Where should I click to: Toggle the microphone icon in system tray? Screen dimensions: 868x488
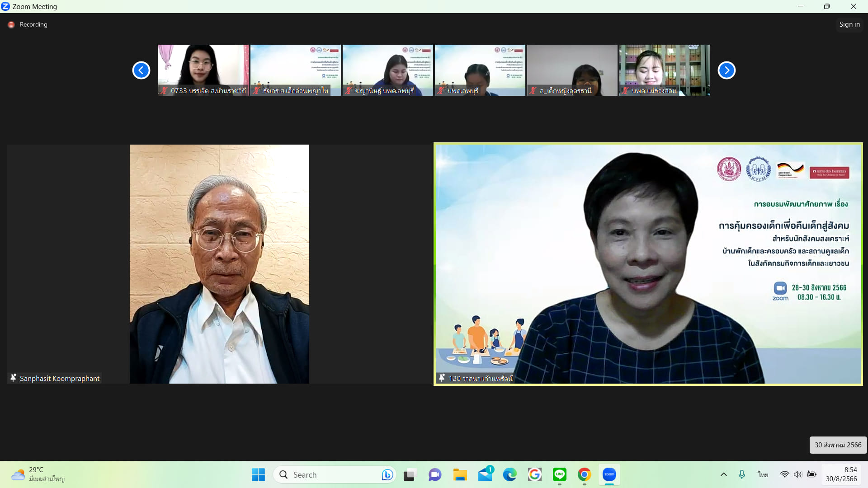(741, 474)
